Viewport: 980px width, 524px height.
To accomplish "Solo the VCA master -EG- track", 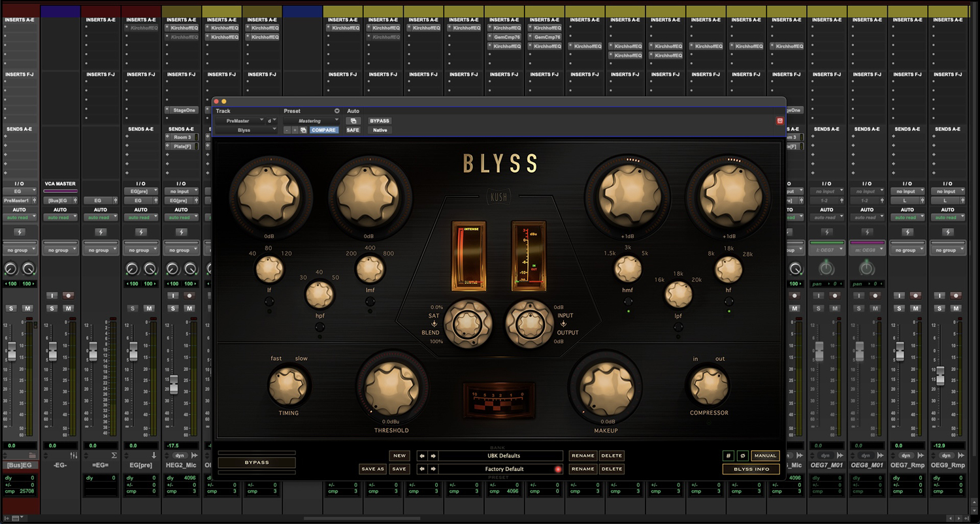I will [52, 308].
